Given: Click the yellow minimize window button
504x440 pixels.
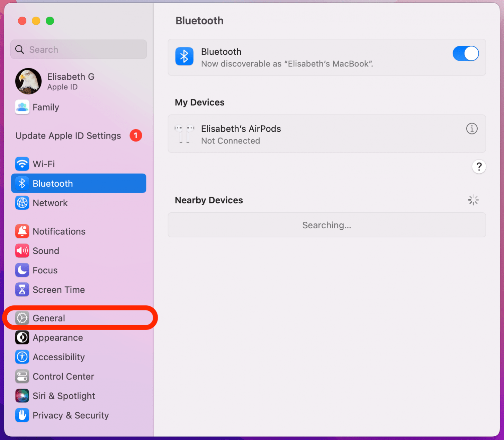Looking at the screenshot, I should 36,21.
